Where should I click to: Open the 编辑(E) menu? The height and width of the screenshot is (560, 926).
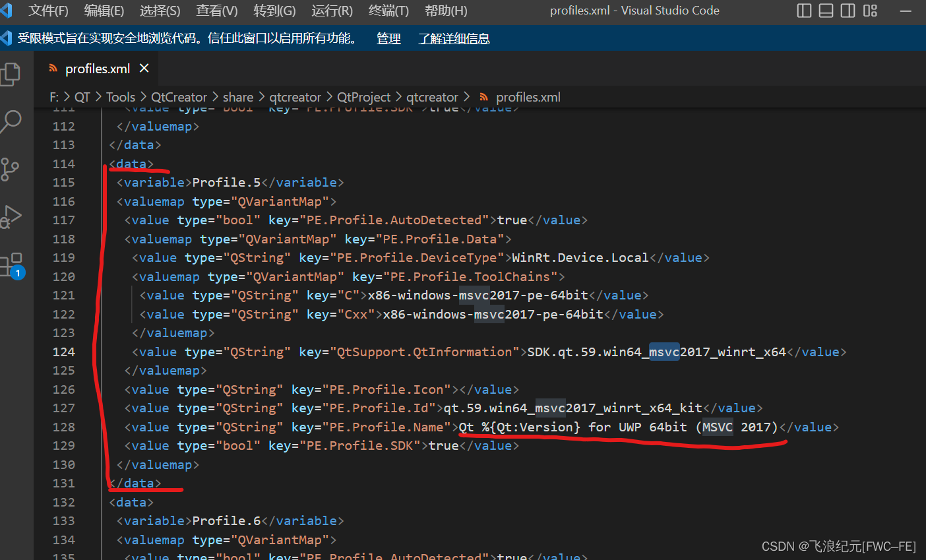coord(104,11)
